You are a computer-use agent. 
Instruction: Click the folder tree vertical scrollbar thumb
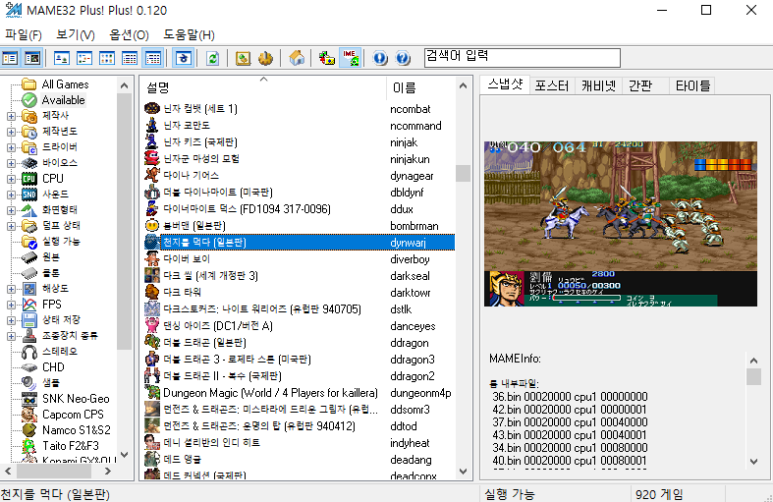tap(124, 221)
